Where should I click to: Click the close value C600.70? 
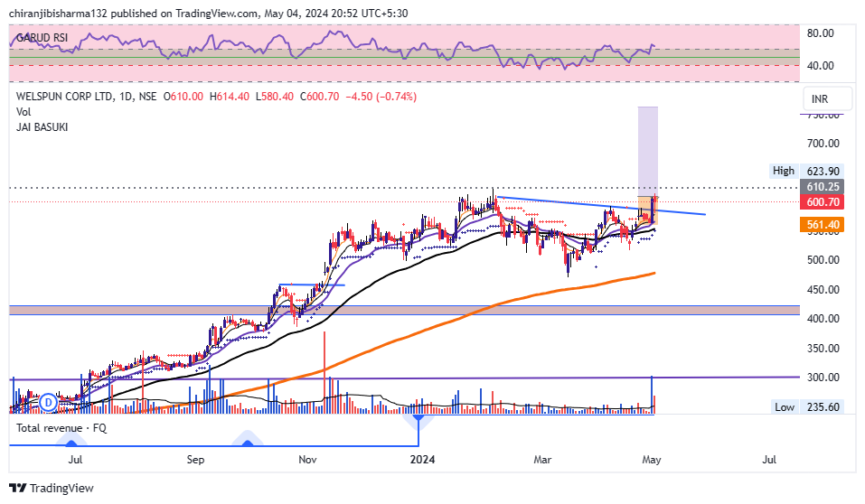point(319,97)
